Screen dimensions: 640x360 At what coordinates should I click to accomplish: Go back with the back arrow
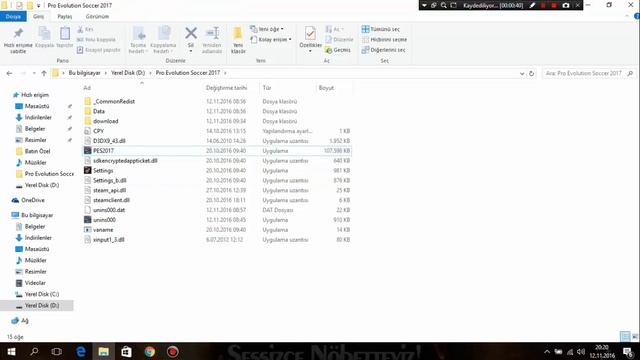pyautogui.click(x=9, y=73)
